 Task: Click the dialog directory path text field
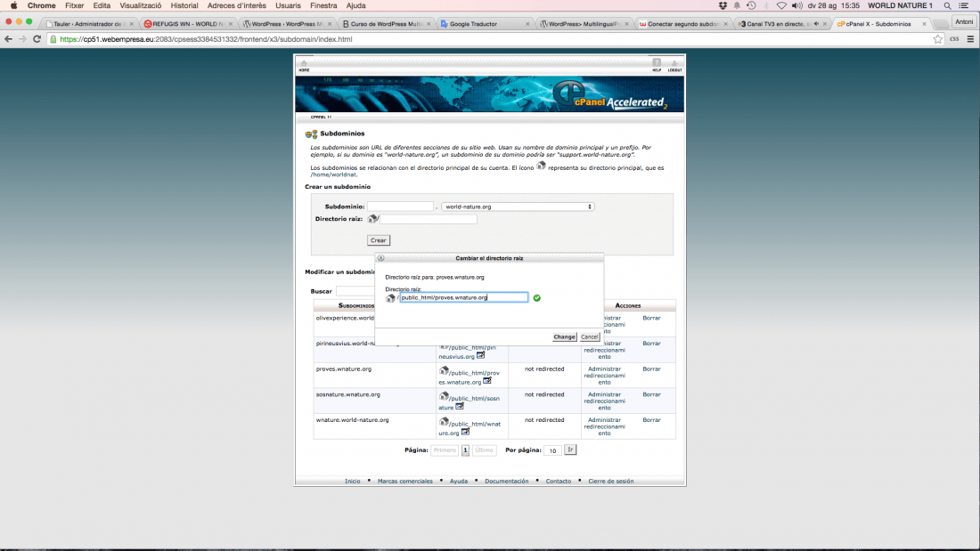(x=464, y=298)
